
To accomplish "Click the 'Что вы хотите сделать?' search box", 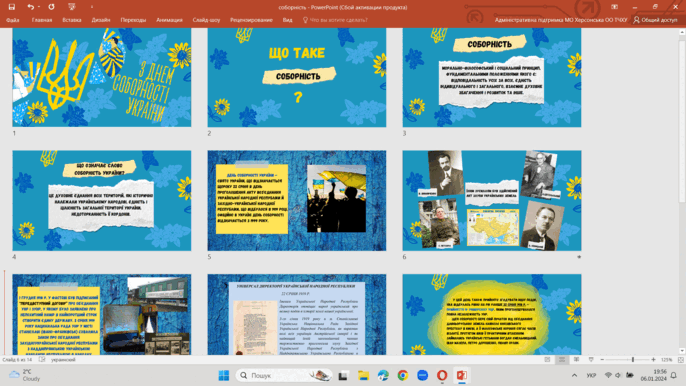I will click(336, 20).
